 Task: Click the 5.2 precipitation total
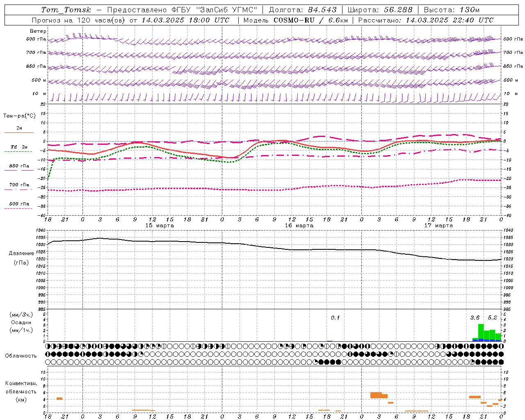(492, 318)
